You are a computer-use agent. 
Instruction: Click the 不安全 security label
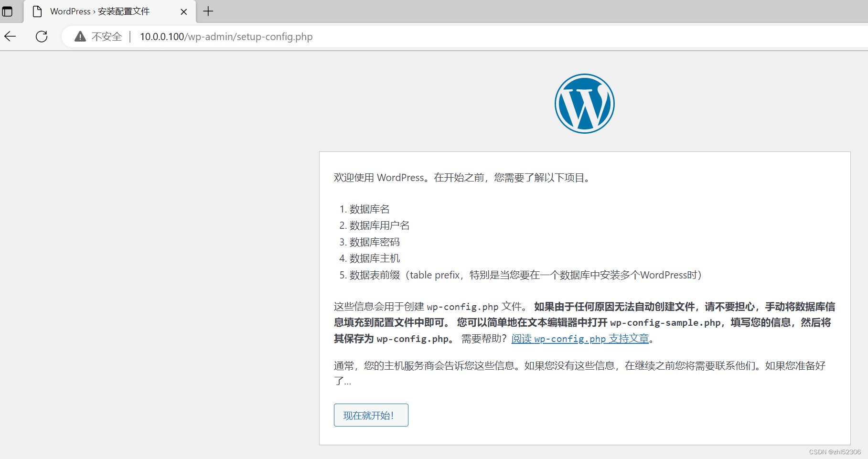pos(107,37)
